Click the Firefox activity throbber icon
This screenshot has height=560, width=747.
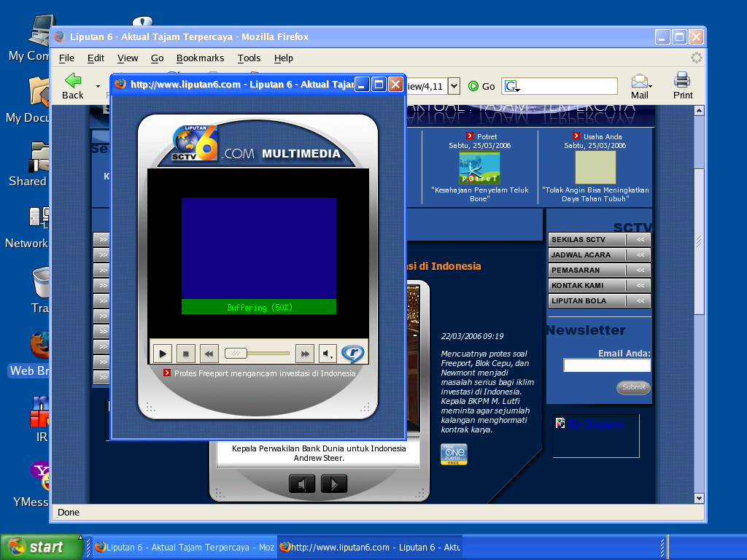696,58
